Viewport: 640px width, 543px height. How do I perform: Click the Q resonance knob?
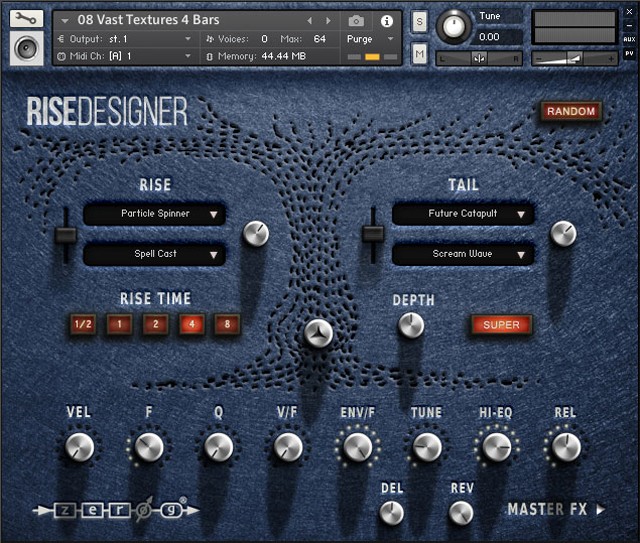pos(219,447)
